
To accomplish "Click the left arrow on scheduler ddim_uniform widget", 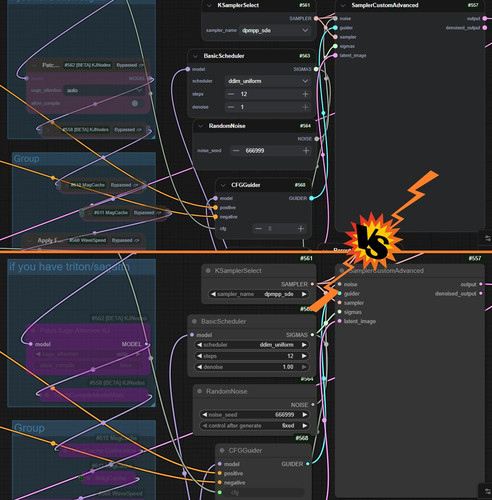I will pos(199,345).
